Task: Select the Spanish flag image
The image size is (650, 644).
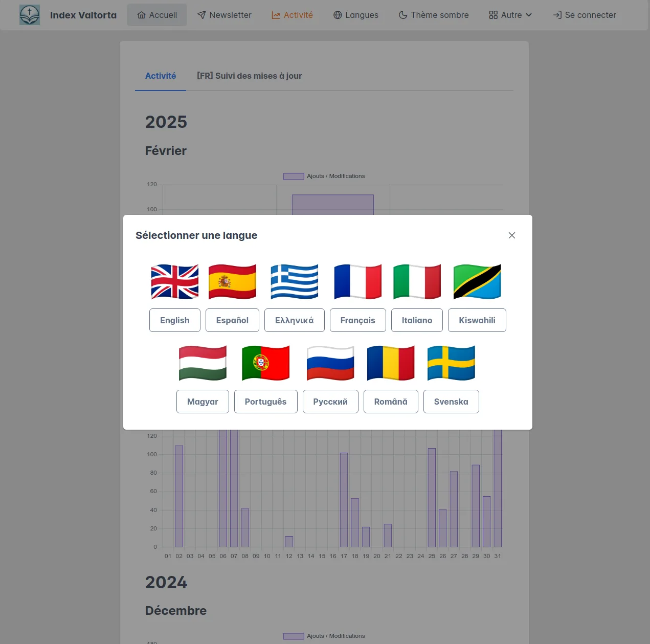Action: [232, 282]
